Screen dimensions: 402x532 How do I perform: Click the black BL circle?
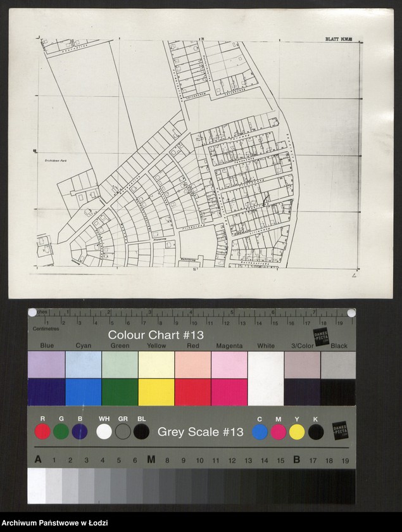point(142,432)
